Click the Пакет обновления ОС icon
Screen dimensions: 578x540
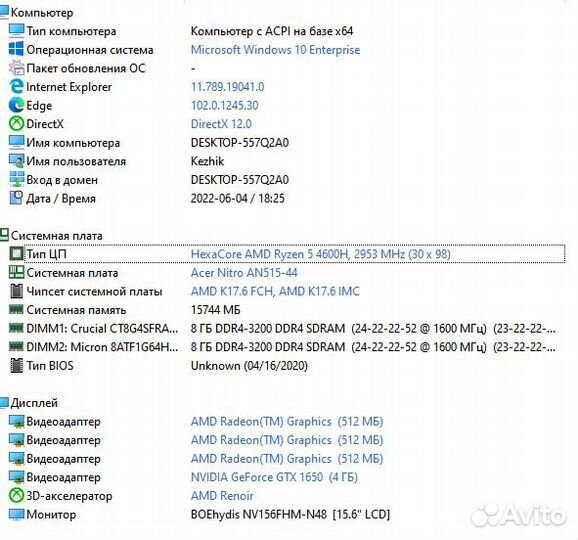coord(16,68)
